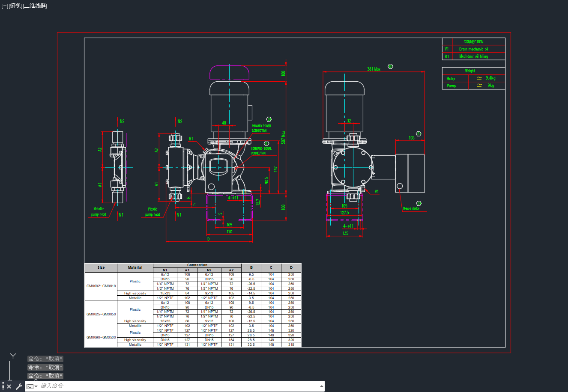Select the hexagon marker beside the 108 dimension
The width and height of the screenshot is (568, 392).
(x=419, y=134)
